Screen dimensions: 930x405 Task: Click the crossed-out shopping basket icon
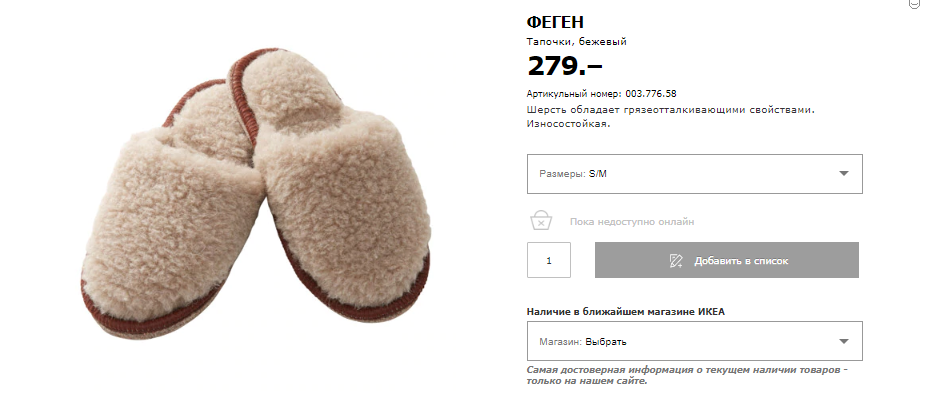click(541, 220)
